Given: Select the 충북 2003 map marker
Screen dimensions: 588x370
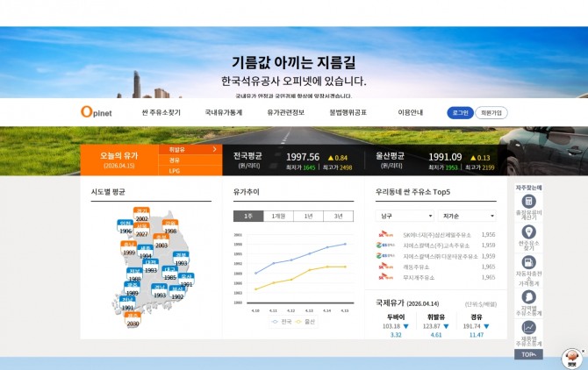Looking at the screenshot, I should pos(161,241).
